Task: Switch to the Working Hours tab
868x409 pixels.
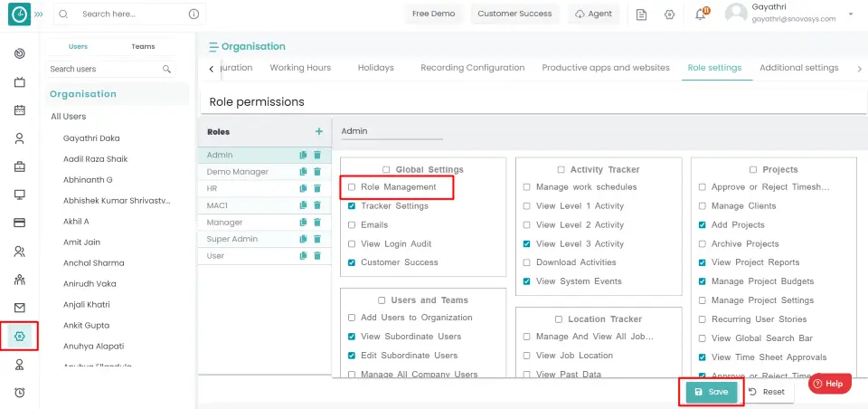Action: (300, 68)
